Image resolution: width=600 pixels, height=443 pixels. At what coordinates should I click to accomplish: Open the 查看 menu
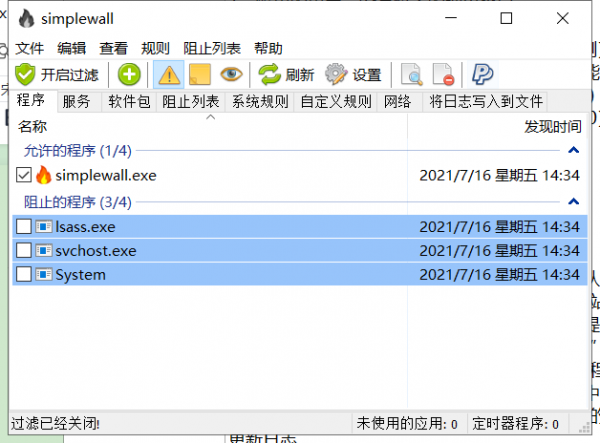[x=114, y=49]
